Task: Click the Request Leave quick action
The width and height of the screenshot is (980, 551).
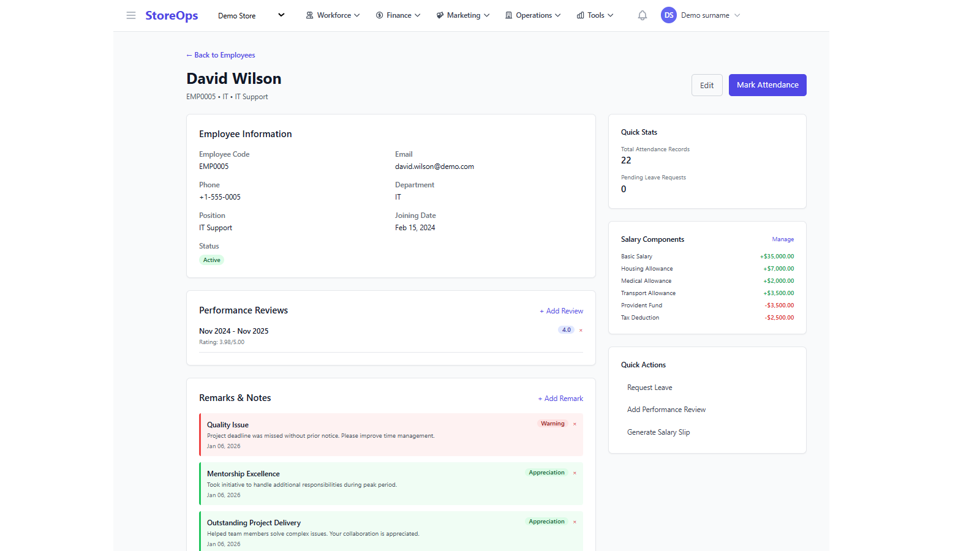Action: [649, 387]
